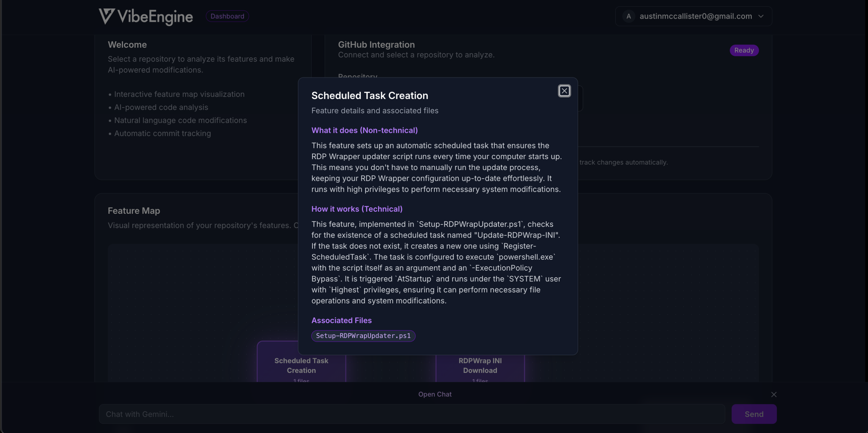Select the Dashboard badge in header

(x=227, y=16)
